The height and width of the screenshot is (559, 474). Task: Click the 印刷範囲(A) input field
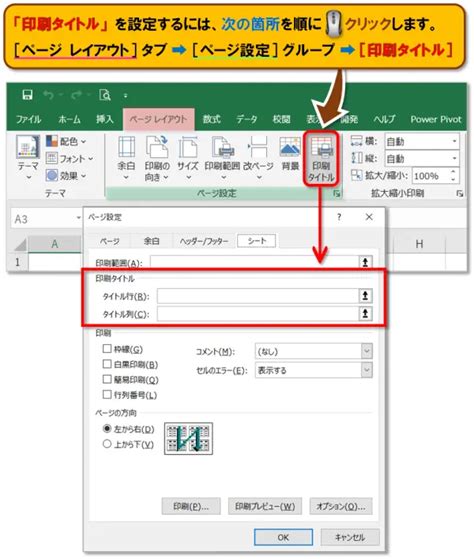coord(254,262)
